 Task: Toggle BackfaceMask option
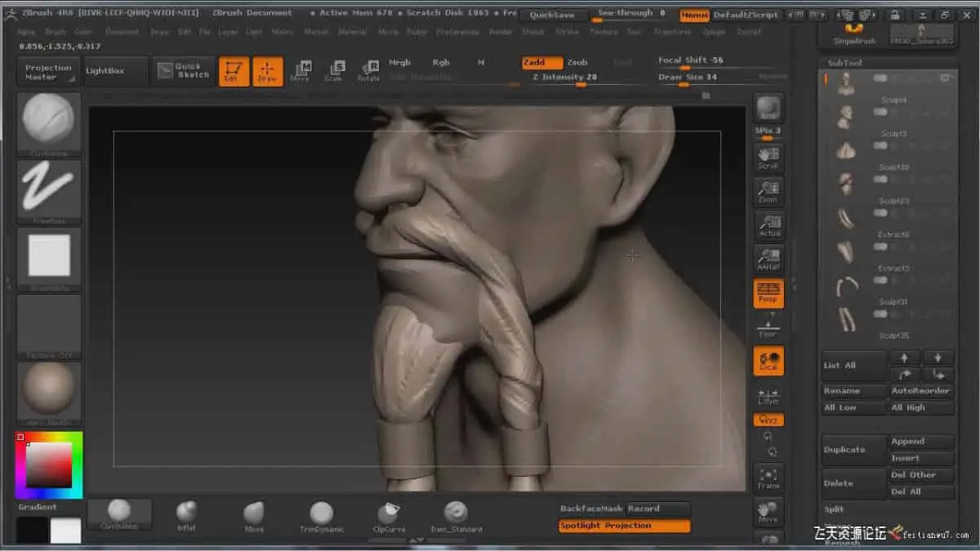pyautogui.click(x=592, y=509)
